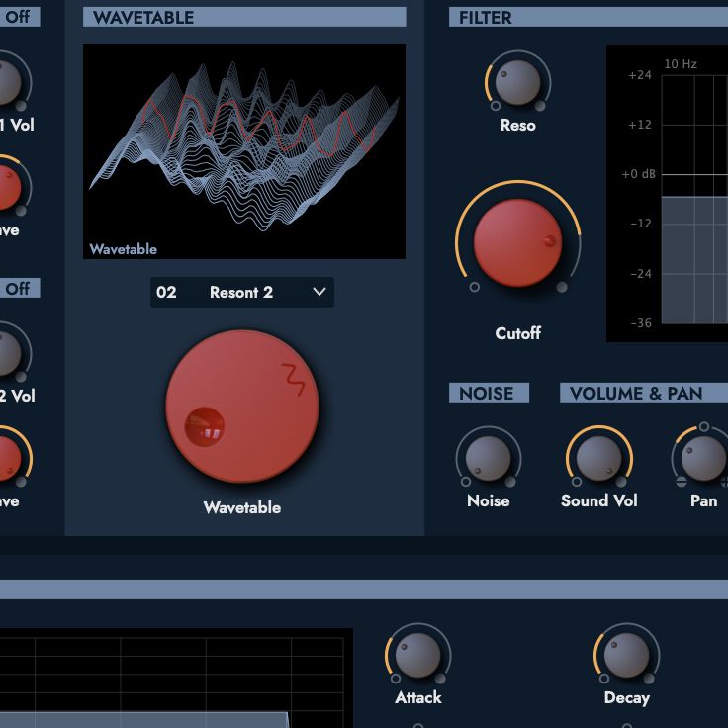Click the NOISE section header

point(489,393)
